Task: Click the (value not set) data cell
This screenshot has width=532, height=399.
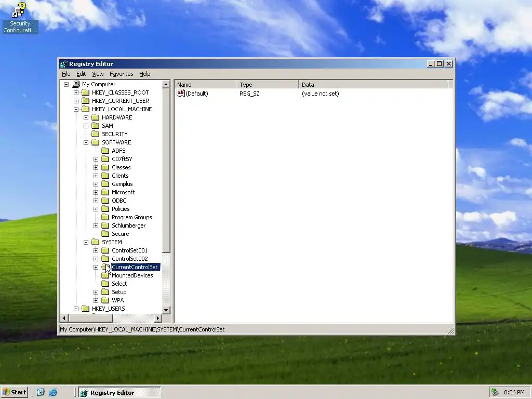Action: tap(320, 94)
